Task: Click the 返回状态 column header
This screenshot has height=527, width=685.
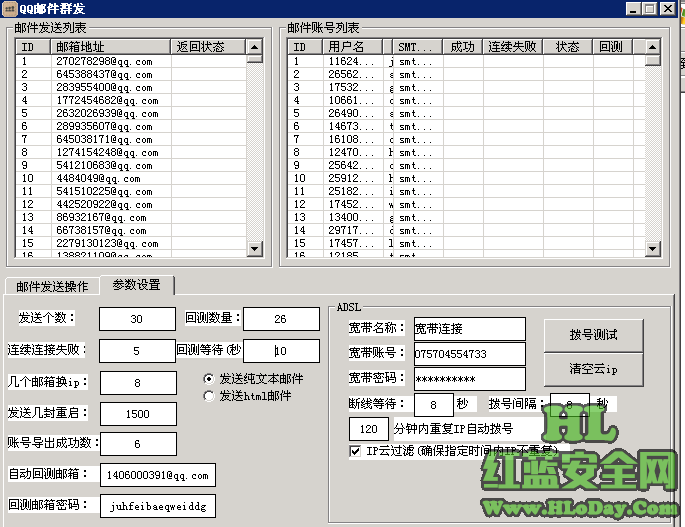Action: 208,47
